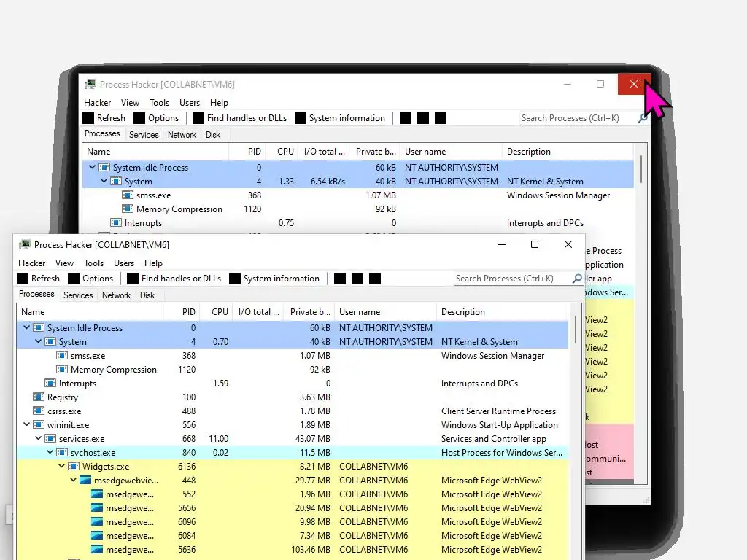Click the smss.exe process icon in back window
This screenshot has width=747, height=560.
tap(128, 195)
